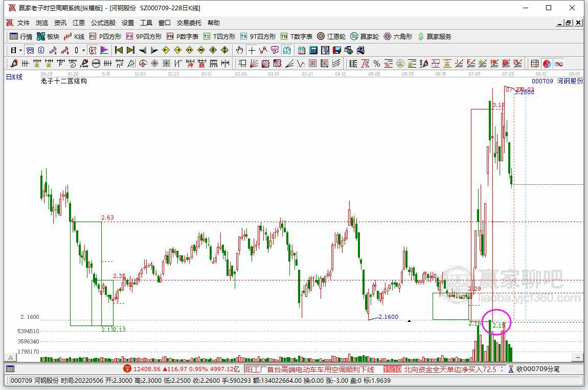Image resolution: width=588 pixels, height=390 pixels.
Task: Toggle the infinity loop icon
Action: 559,63
